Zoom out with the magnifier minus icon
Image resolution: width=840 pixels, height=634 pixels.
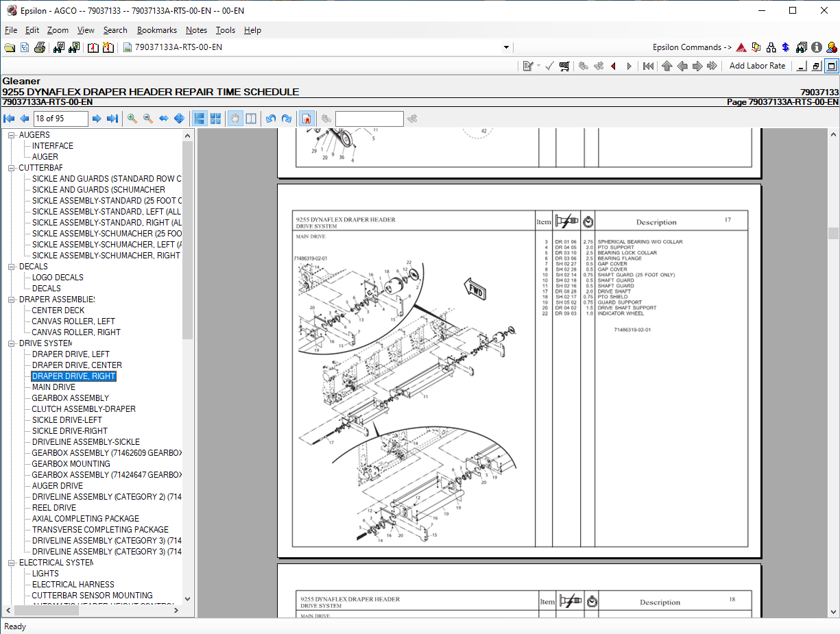pyautogui.click(x=147, y=119)
